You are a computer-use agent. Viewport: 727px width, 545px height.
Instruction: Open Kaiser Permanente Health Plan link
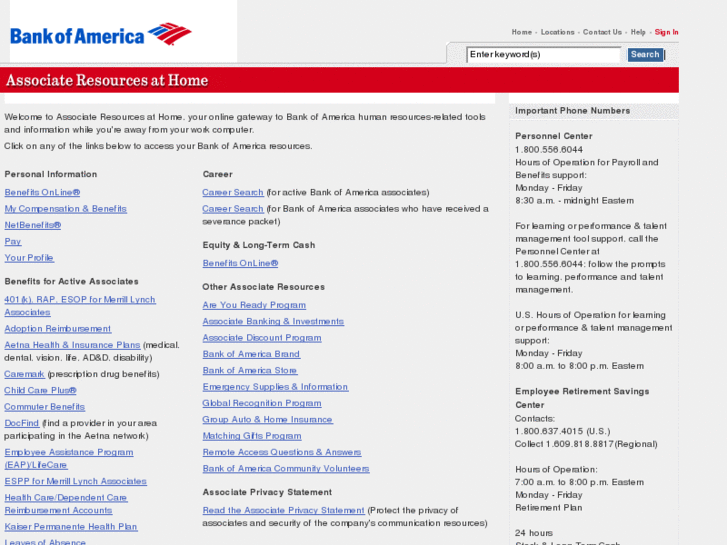70,526
